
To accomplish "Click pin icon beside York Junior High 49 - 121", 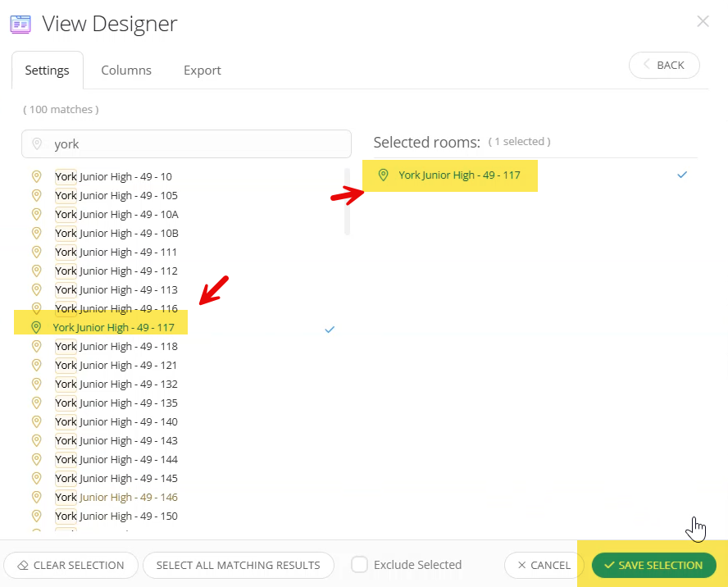I will tap(36, 365).
